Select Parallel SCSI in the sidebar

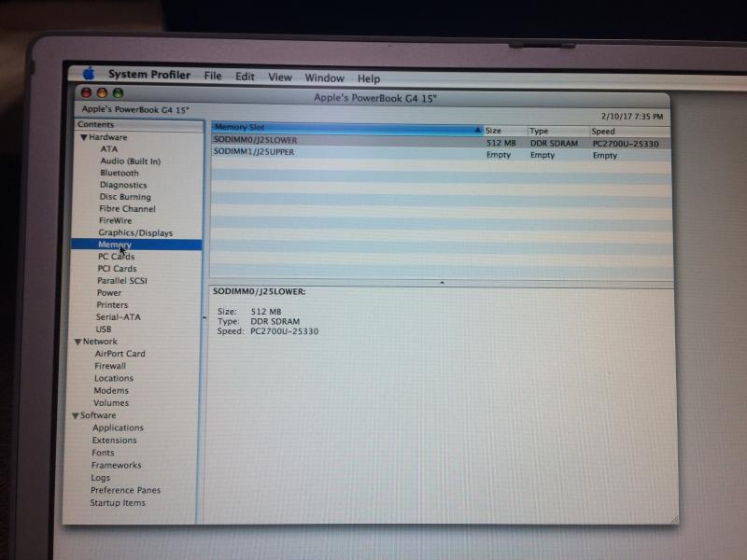coord(122,281)
